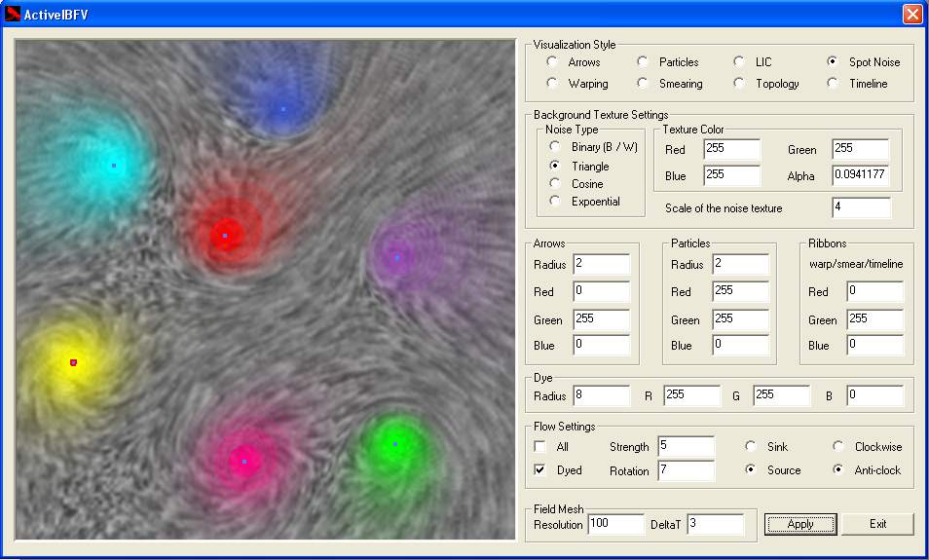Pick Binary (B / W) noise type
929x560 pixels.
pyautogui.click(x=556, y=147)
